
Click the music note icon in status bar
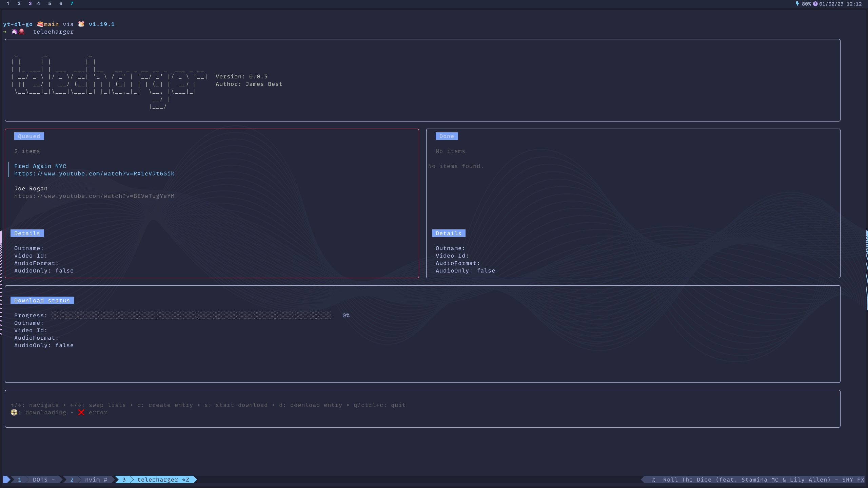654,480
